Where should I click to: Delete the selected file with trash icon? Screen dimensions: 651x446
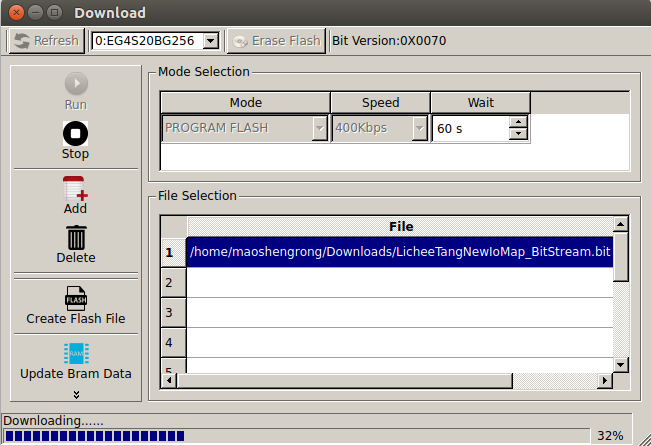click(75, 237)
